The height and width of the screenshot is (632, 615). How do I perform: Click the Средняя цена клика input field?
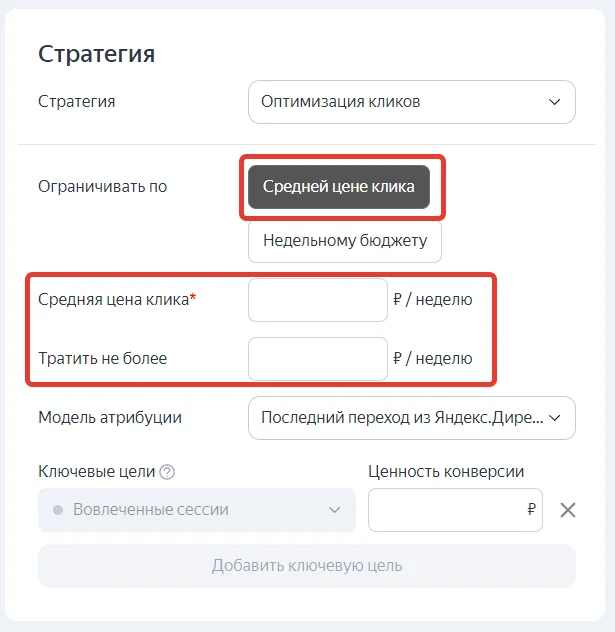(318, 300)
